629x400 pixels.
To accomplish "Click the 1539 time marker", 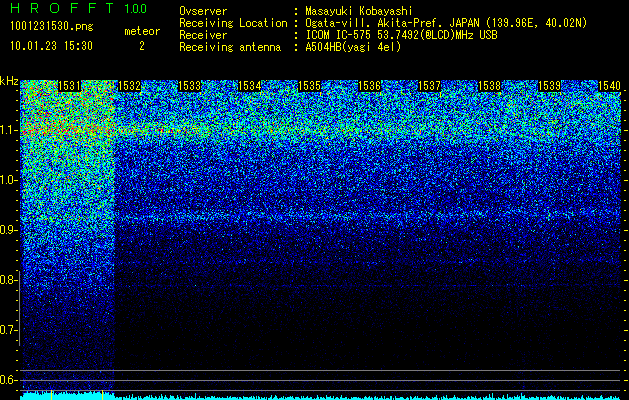I will (549, 86).
